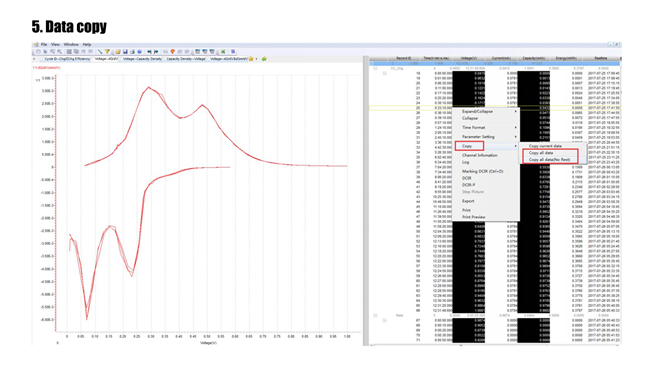This screenshot has width=650, height=365.
Task: Click the blue back arrow icon
Action: 149,52
